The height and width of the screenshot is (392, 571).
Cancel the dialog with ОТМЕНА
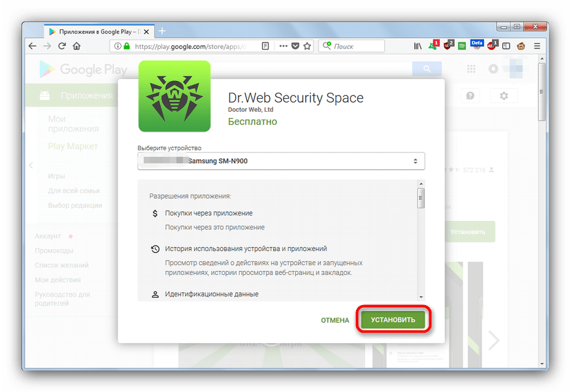(x=335, y=320)
